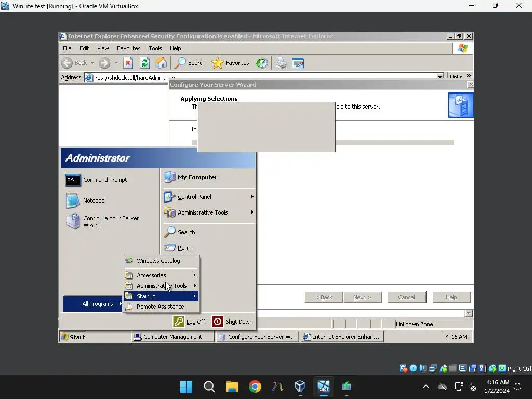This screenshot has width=532, height=399.
Task: Open the View menu
Action: (103, 48)
